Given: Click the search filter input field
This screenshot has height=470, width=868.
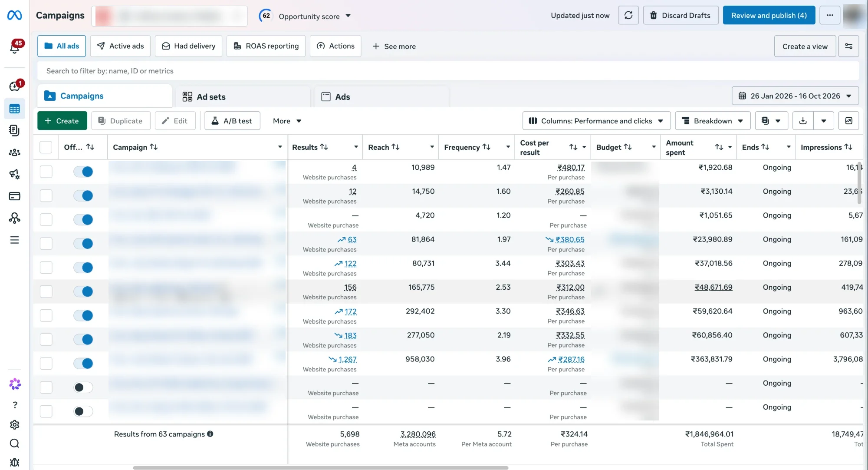Looking at the screenshot, I should [x=448, y=71].
